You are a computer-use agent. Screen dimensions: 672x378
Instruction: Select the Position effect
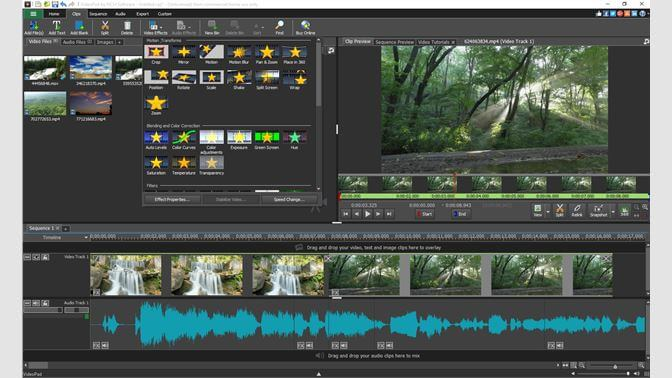pos(156,80)
